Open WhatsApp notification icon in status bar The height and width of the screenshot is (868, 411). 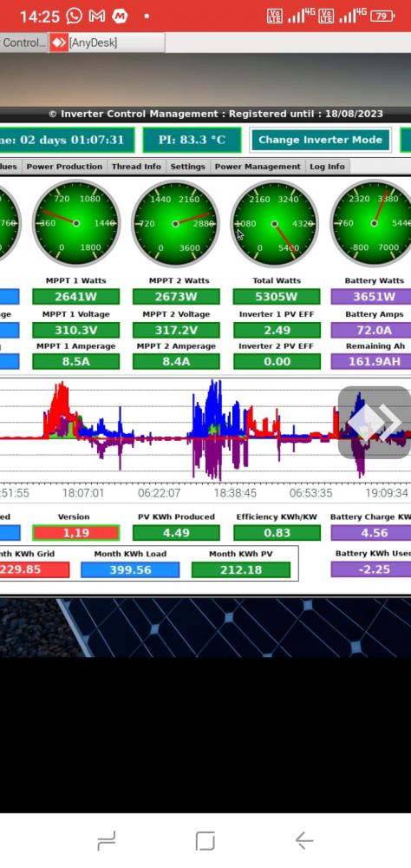click(74, 16)
